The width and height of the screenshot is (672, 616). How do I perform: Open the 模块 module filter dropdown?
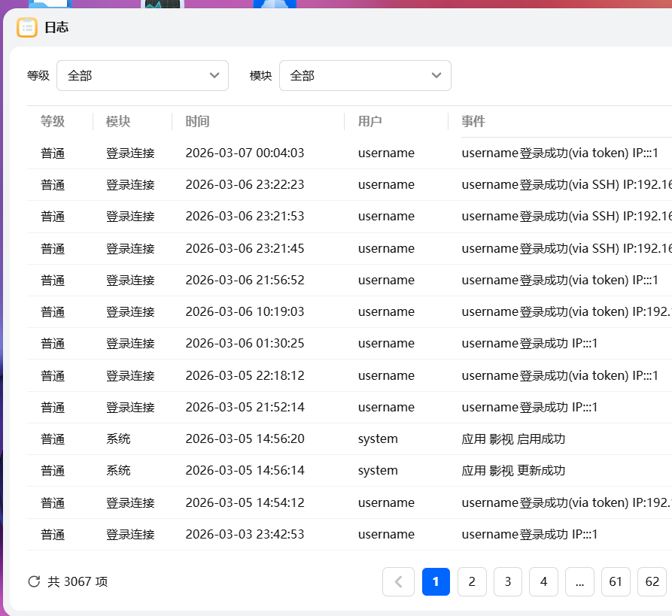pyautogui.click(x=365, y=76)
